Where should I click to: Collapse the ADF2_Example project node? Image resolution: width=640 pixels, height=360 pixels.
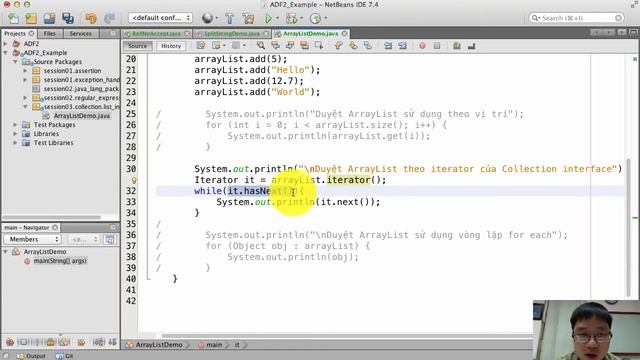point(6,53)
